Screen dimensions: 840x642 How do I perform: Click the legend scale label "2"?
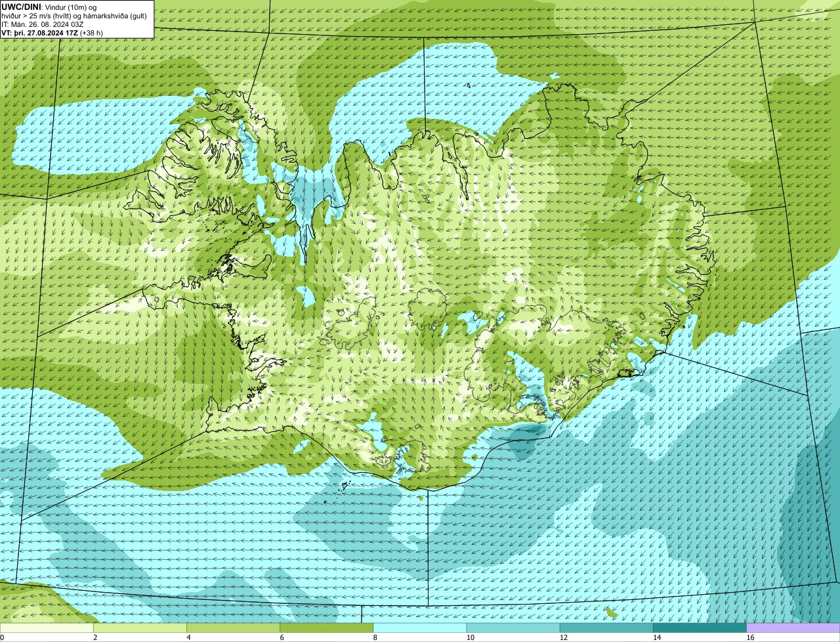pyautogui.click(x=95, y=637)
